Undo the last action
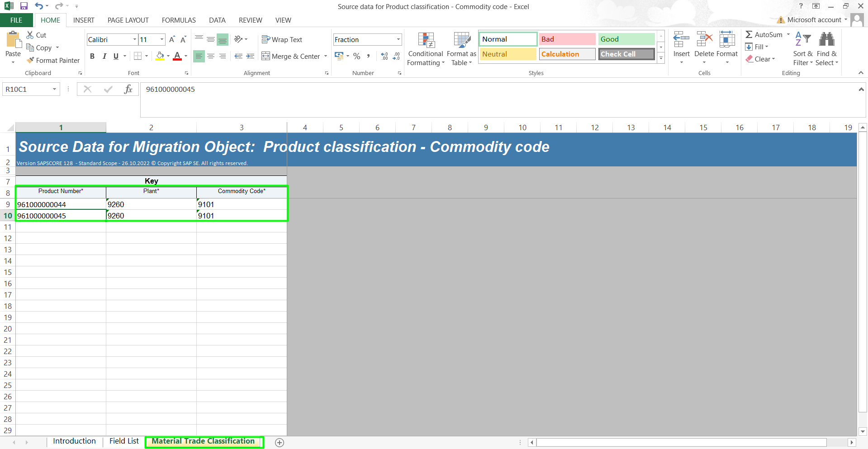 coord(39,6)
